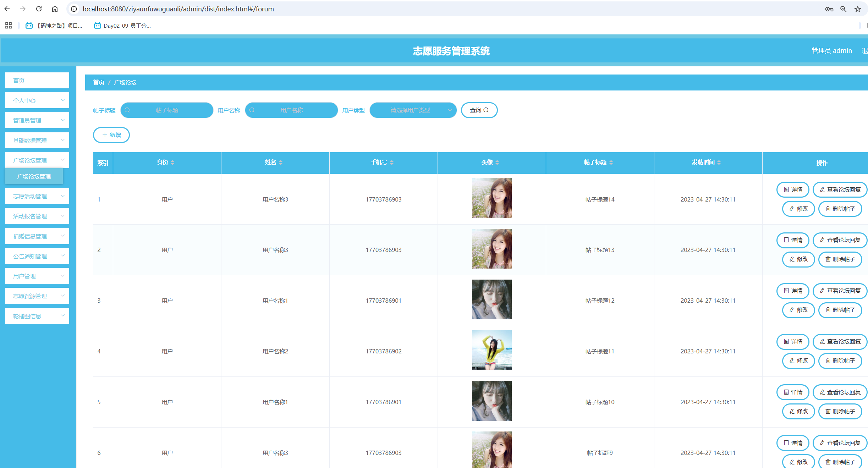
Task: Click the browser reload icon
Action: [x=39, y=9]
